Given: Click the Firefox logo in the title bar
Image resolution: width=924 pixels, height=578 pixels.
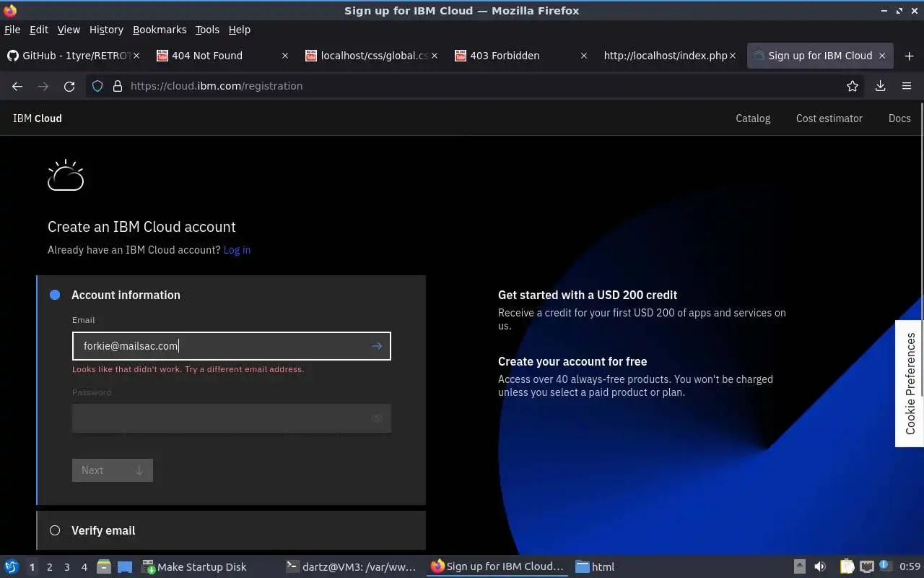Looking at the screenshot, I should click(x=9, y=10).
